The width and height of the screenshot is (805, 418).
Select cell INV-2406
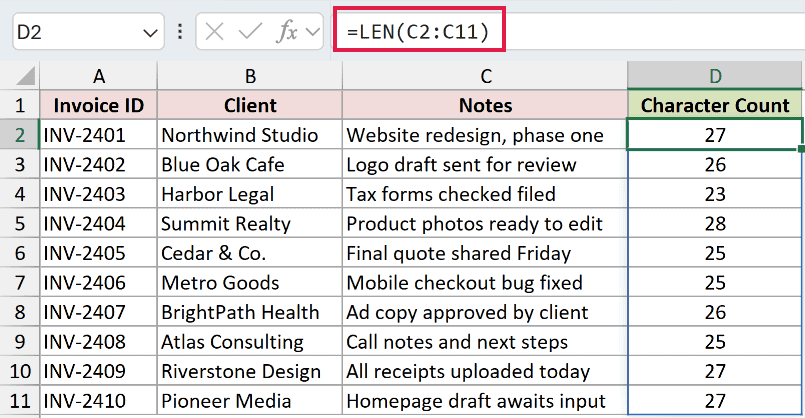(x=99, y=282)
